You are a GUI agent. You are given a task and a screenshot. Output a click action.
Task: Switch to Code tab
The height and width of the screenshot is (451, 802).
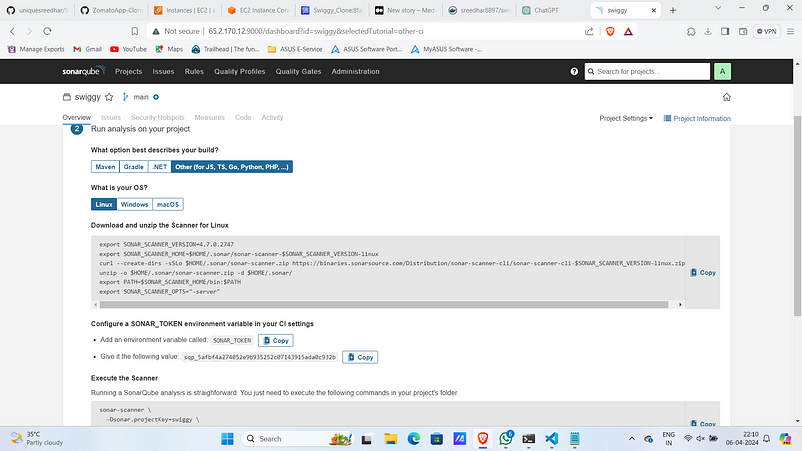[243, 118]
